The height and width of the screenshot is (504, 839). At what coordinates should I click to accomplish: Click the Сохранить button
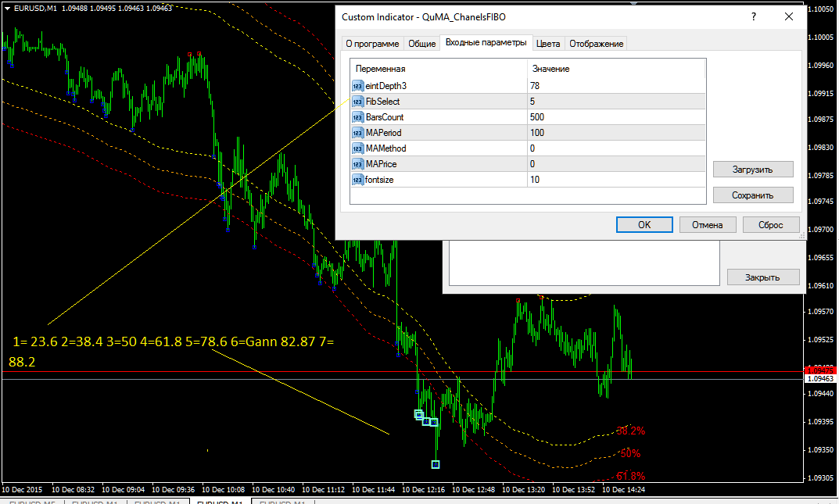tap(753, 195)
